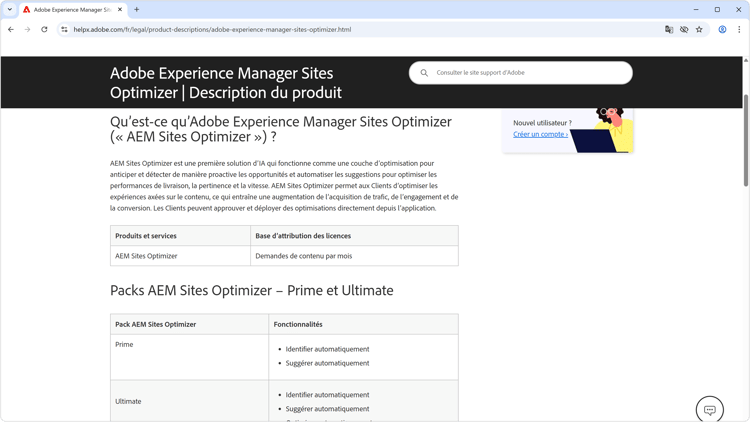Click the new-user illustration thumbnail

coord(602,130)
